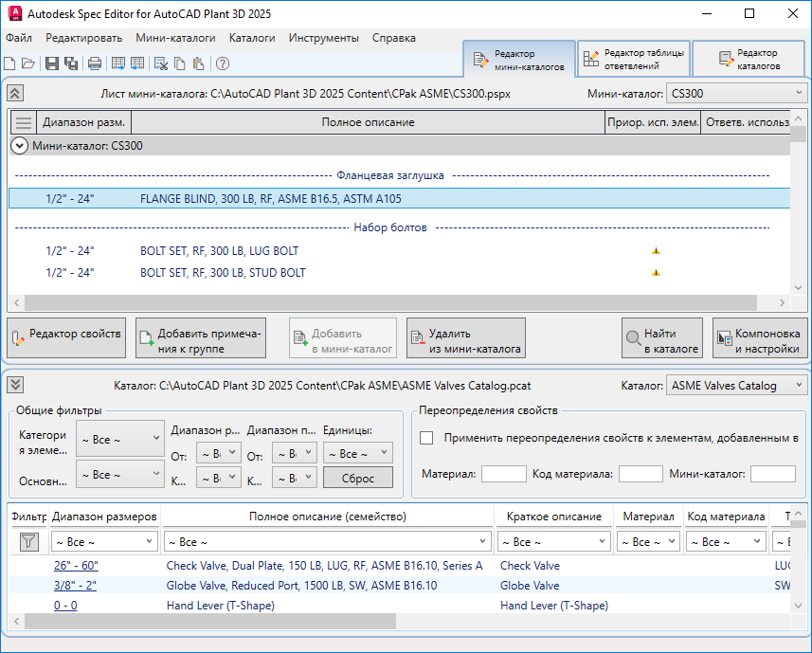Collapse the Мини-каталог: CS300 group
The height and width of the screenshot is (653, 812).
[x=19, y=146]
